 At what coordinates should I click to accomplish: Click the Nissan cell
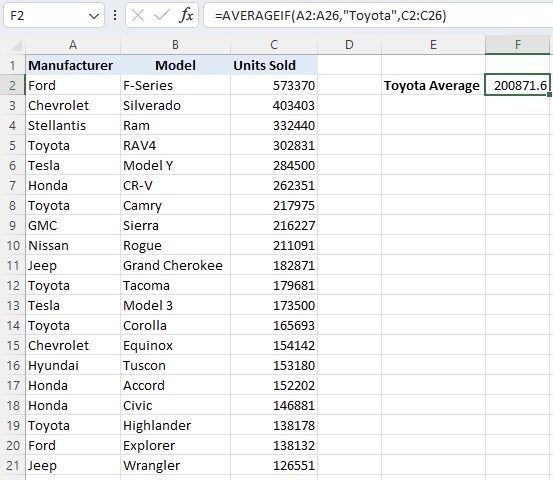73,245
